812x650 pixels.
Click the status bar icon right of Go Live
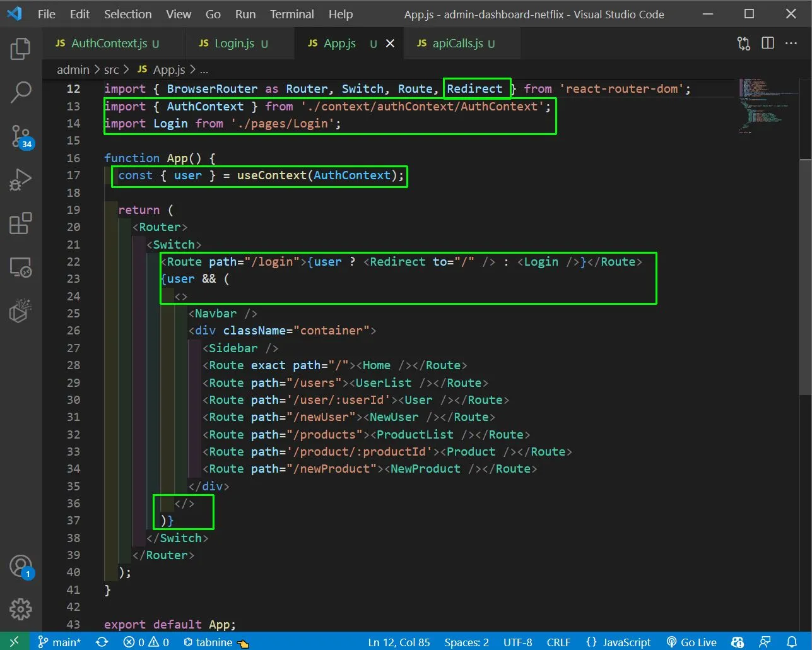pos(737,642)
